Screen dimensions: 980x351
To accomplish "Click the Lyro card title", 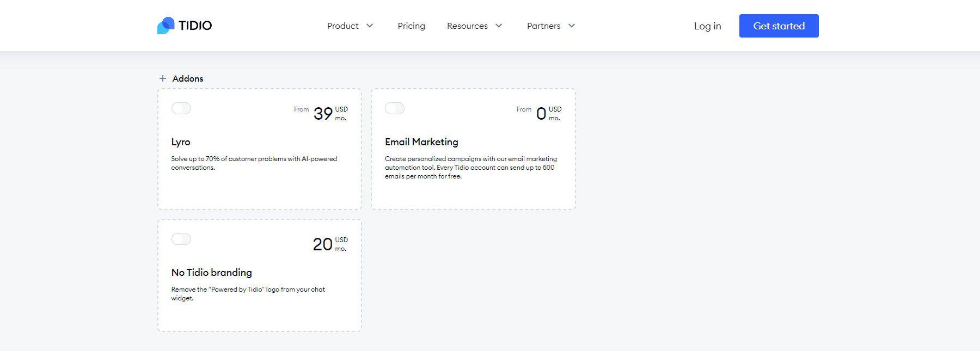I will point(181,142).
